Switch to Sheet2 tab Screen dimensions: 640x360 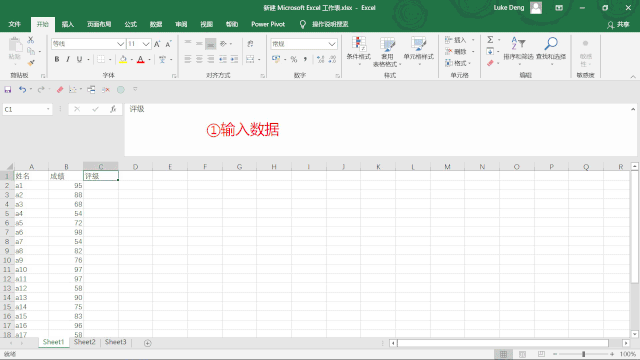pos(84,342)
